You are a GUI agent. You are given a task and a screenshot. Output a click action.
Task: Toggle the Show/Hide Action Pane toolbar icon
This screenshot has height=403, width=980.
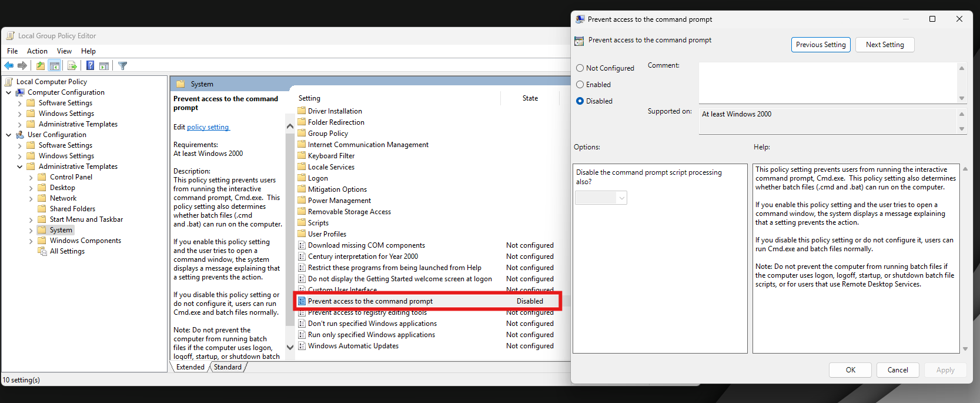point(104,66)
